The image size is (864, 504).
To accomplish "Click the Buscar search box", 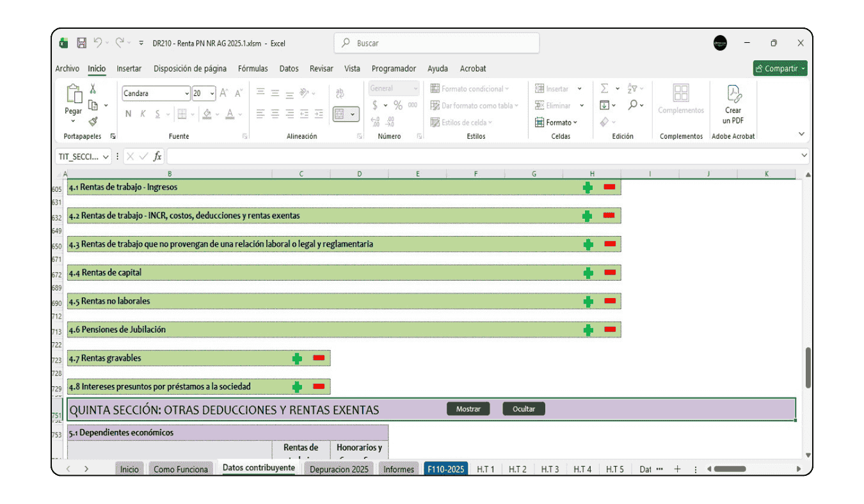I will click(436, 43).
